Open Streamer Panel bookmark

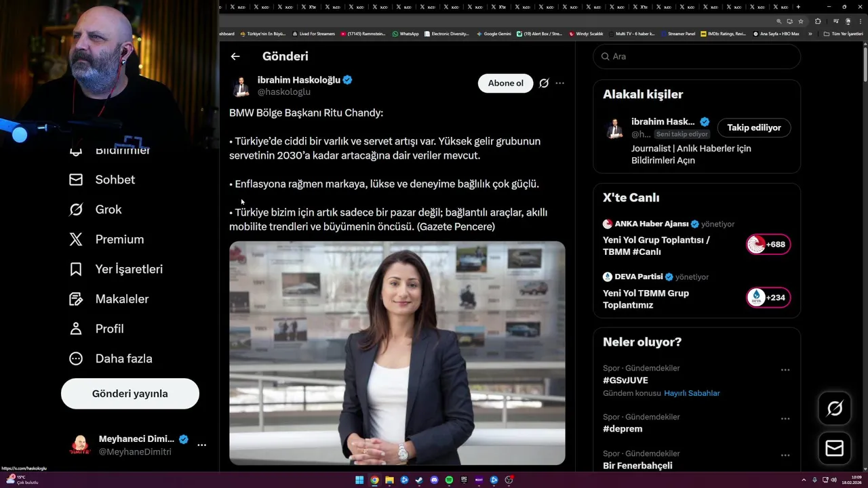[677, 33]
